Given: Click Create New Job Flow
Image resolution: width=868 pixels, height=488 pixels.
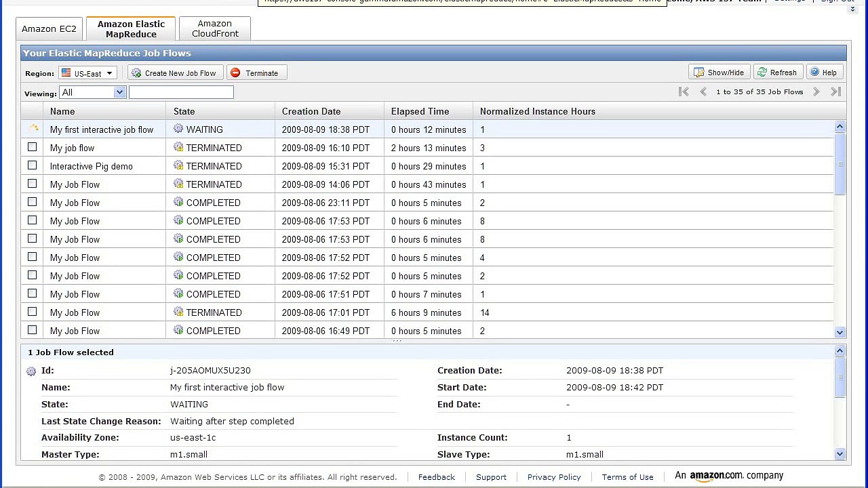Looking at the screenshot, I should click(x=175, y=73).
